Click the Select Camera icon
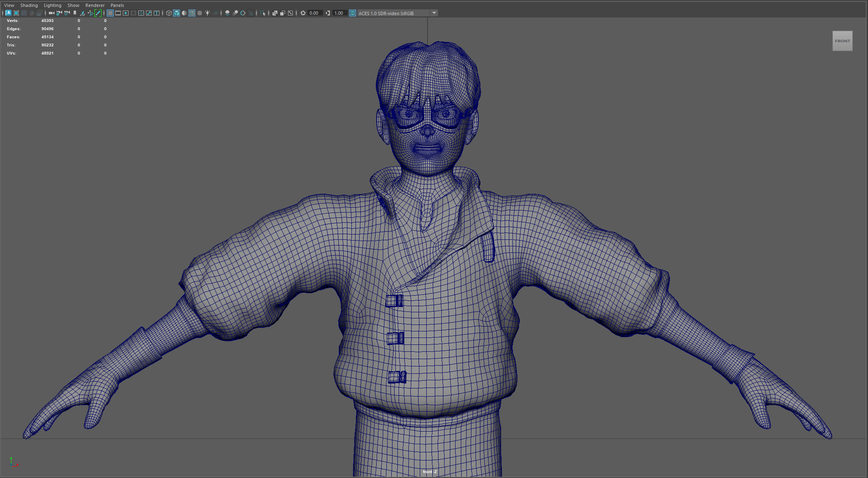 [x=51, y=13]
